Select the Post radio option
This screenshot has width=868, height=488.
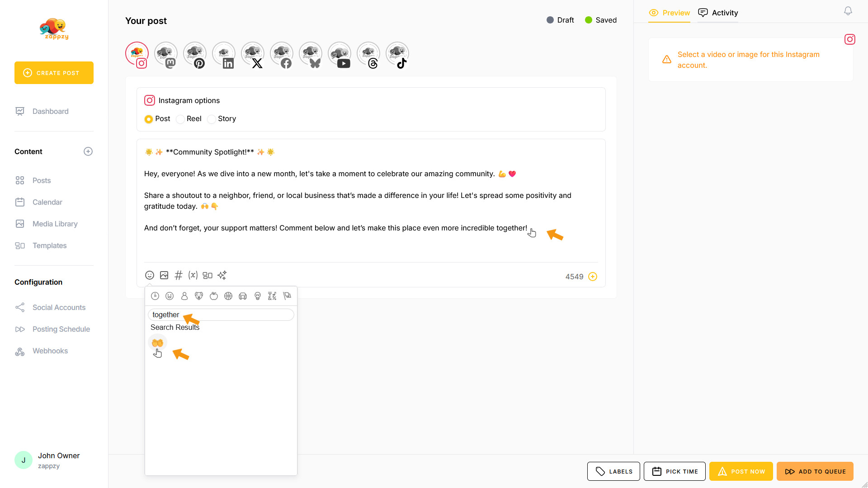click(x=149, y=119)
